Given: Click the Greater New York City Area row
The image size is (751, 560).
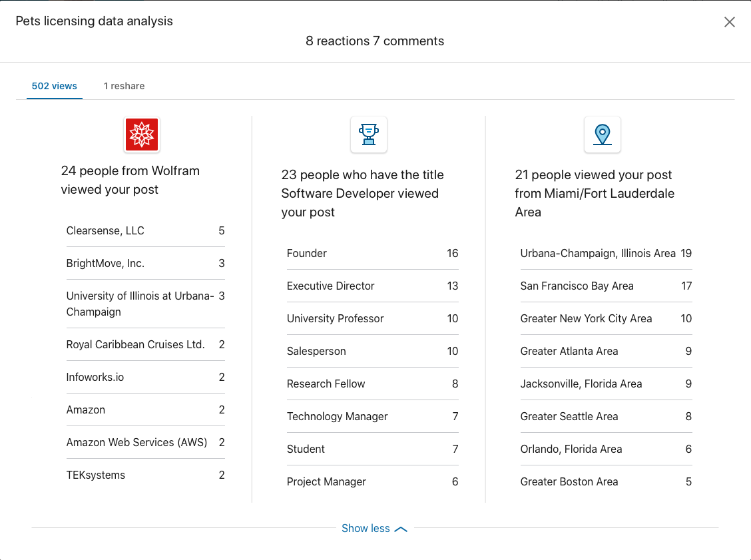Looking at the screenshot, I should tap(607, 318).
